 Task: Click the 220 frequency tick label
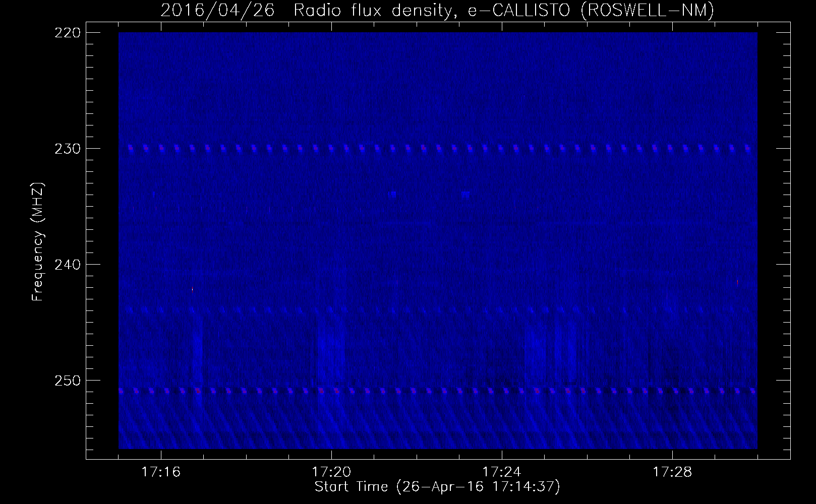tap(67, 33)
